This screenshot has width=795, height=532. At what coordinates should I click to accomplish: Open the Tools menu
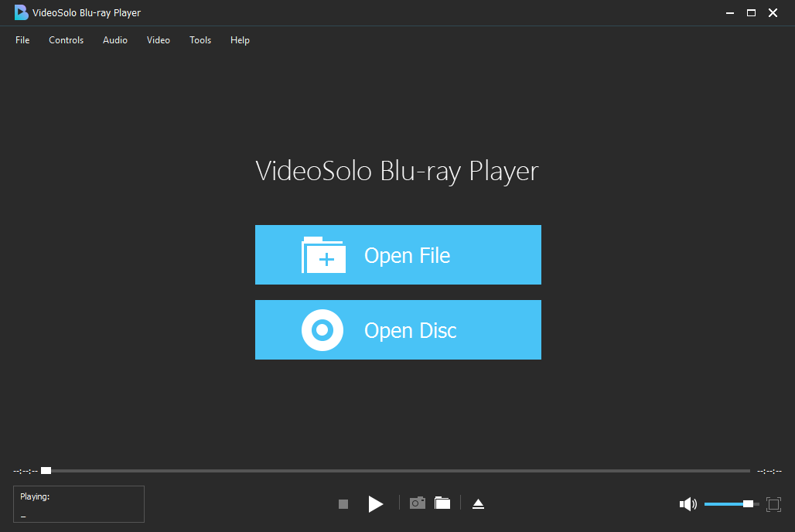pyautogui.click(x=200, y=40)
